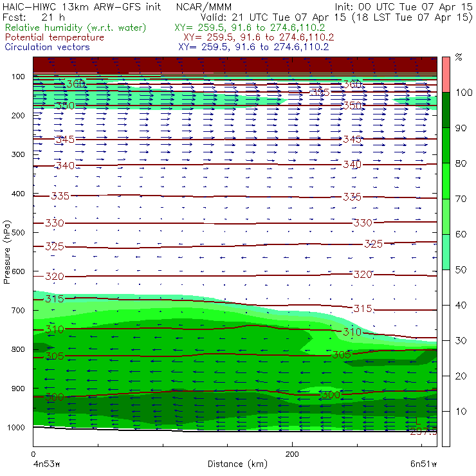
Task: Select the 'Valid: 21 UTC Tue 07 Apr 15' text
Action: 273,17
